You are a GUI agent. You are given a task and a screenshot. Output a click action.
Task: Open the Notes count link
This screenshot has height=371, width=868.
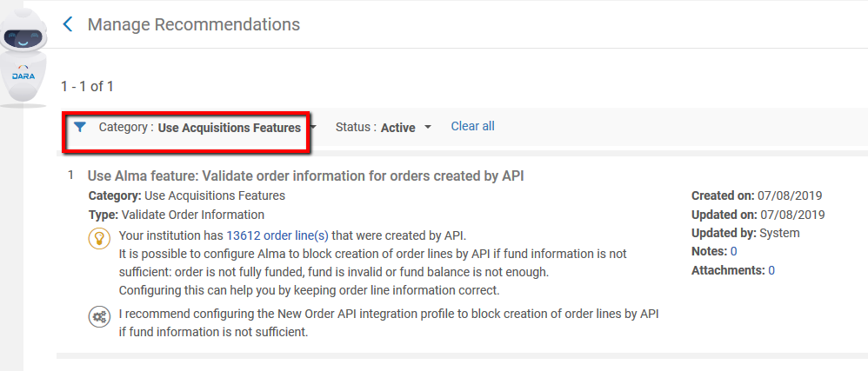[733, 252]
